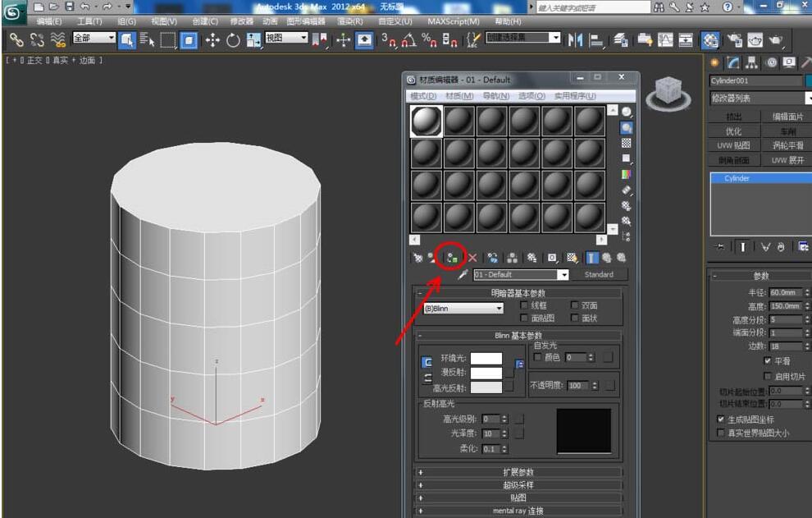Click the Mirror tool in main toolbar
The image size is (812, 518).
575,40
